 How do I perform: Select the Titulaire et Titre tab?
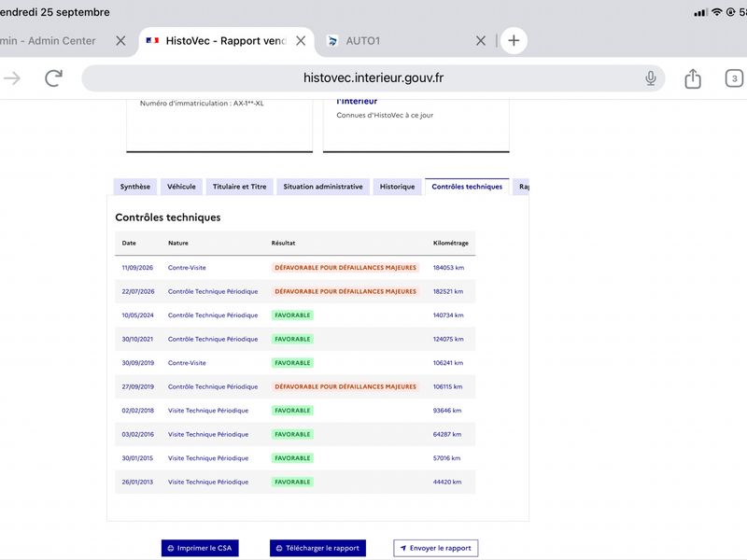pos(240,187)
